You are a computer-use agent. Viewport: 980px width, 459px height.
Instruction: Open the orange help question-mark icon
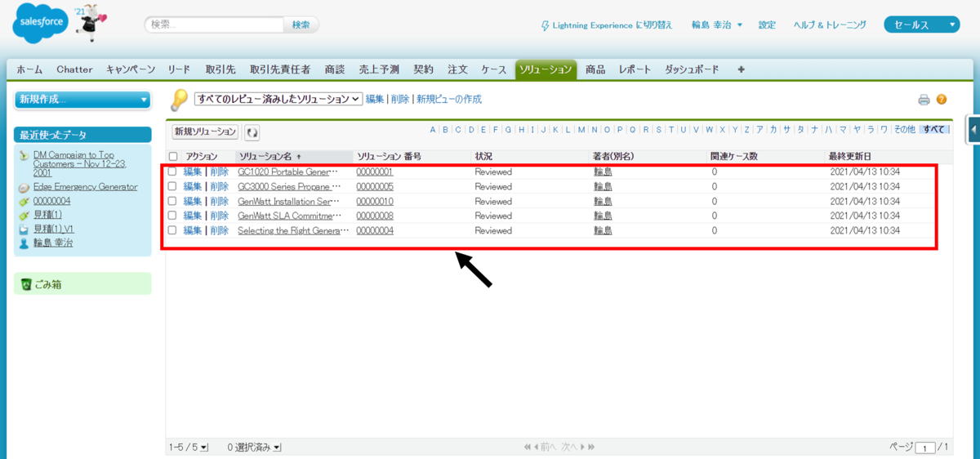tap(942, 100)
